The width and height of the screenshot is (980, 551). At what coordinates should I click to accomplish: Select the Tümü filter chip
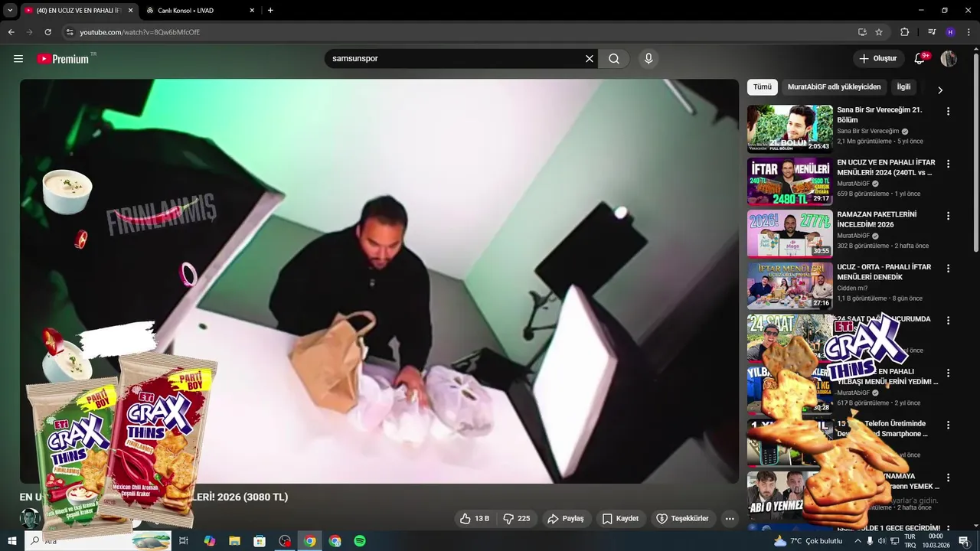click(763, 87)
